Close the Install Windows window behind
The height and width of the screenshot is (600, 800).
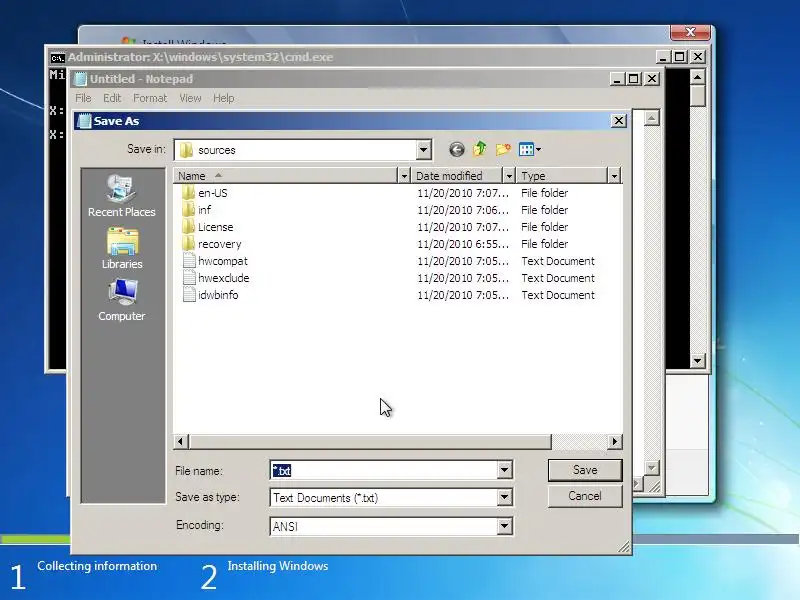[x=690, y=32]
